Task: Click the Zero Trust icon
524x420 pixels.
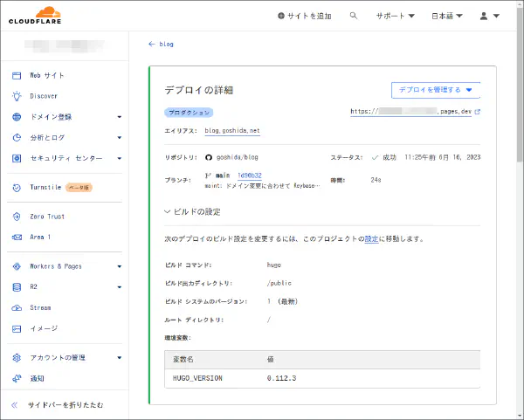Action: click(17, 217)
